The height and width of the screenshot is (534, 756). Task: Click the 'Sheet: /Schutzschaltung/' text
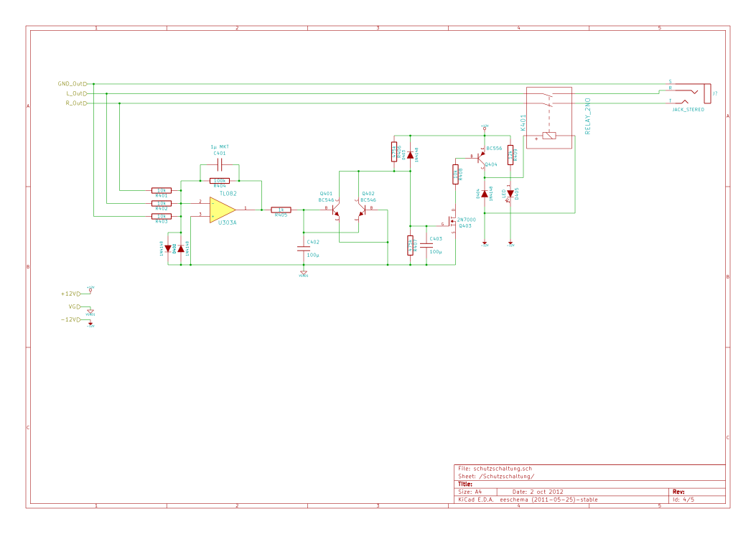pos(496,476)
